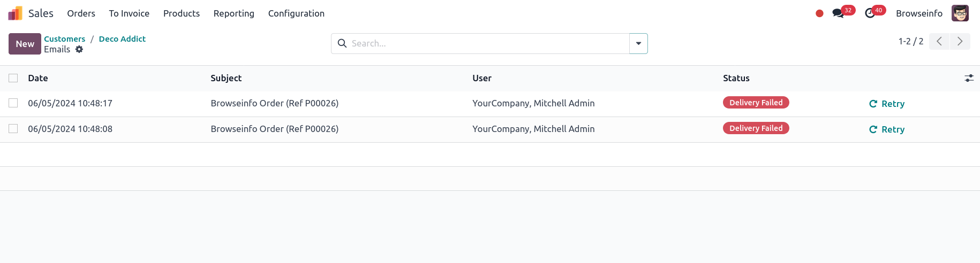Select the 10:48:17 email row checkbox
The image size is (980, 263).
[x=13, y=103]
